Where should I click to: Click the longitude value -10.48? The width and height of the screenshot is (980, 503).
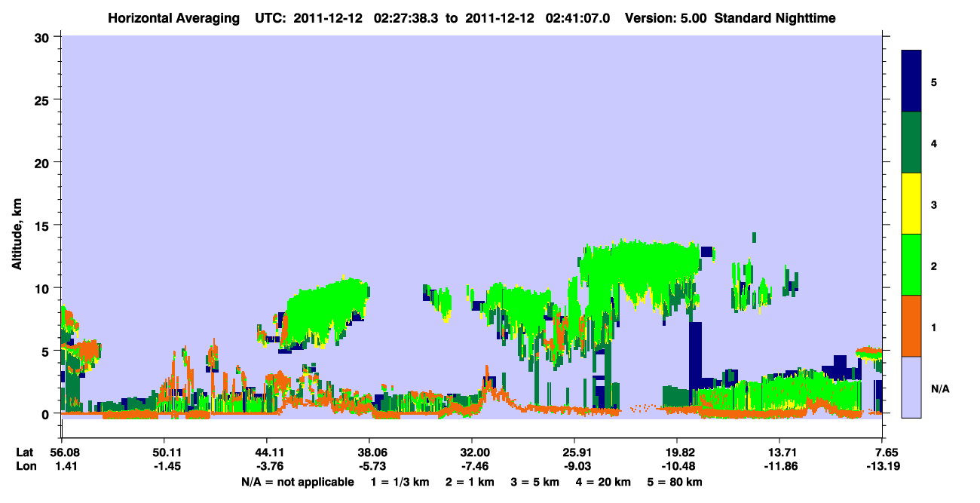click(x=677, y=467)
